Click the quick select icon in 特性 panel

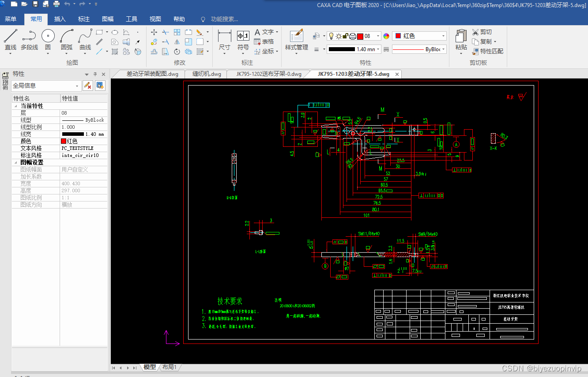100,86
